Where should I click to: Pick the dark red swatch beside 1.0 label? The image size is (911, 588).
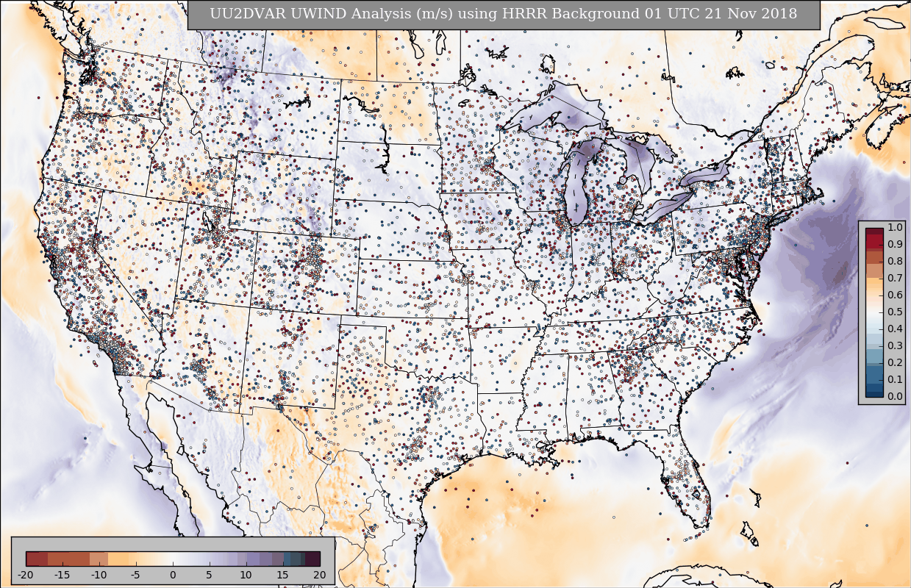coord(874,232)
